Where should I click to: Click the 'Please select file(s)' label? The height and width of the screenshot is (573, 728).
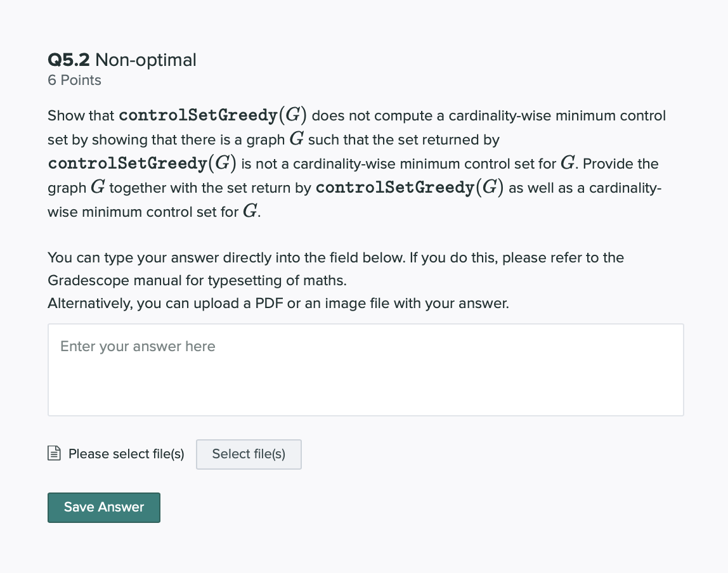coord(126,454)
